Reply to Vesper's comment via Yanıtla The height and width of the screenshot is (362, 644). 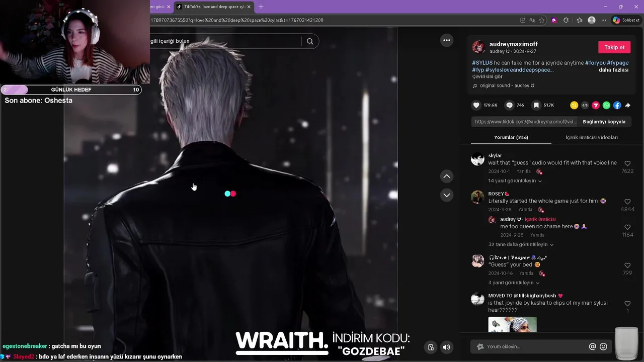(526, 274)
